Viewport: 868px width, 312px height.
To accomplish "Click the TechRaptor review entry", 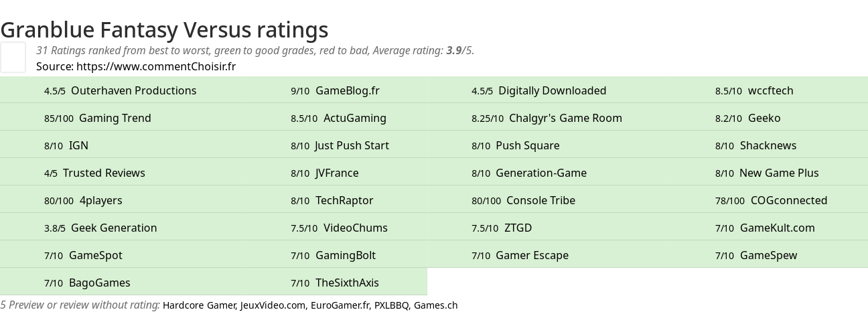I will click(x=344, y=200).
